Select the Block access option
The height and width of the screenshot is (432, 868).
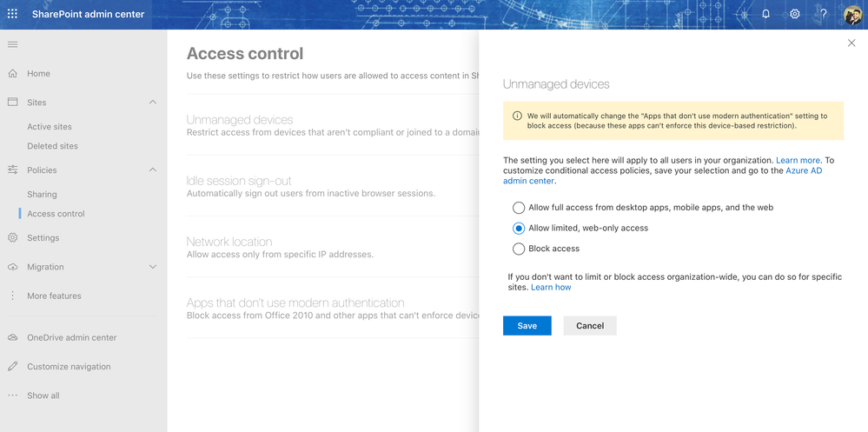(x=519, y=249)
